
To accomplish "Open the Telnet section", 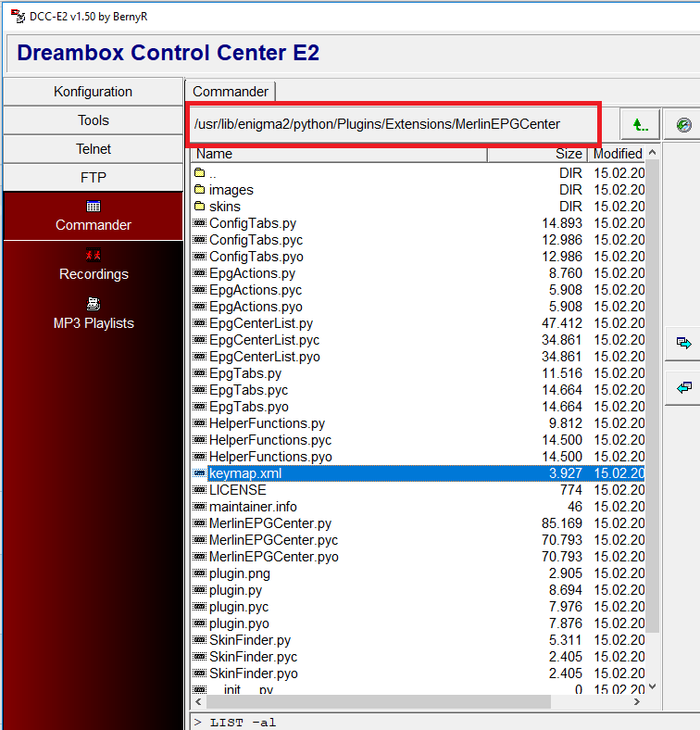I will 94,149.
